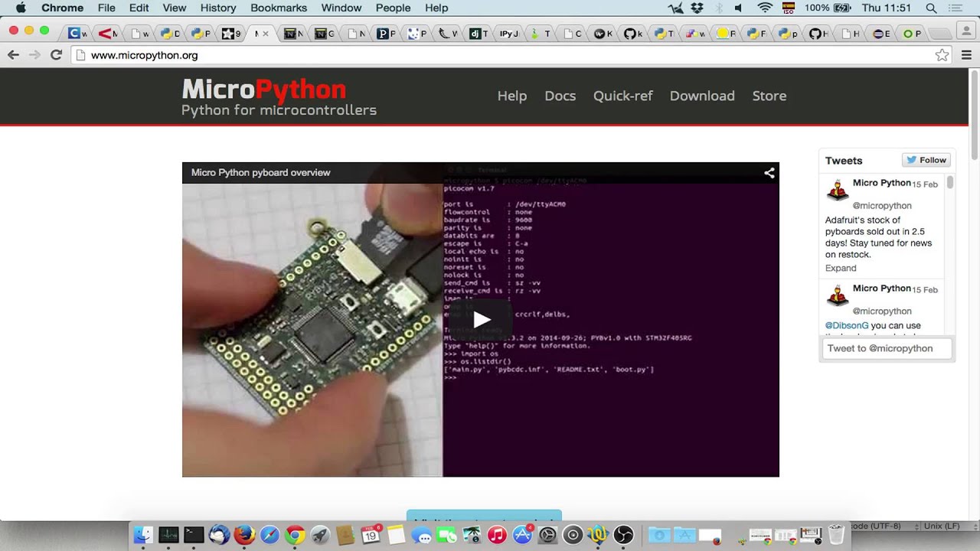Open Calendar from the Dock

[371, 535]
